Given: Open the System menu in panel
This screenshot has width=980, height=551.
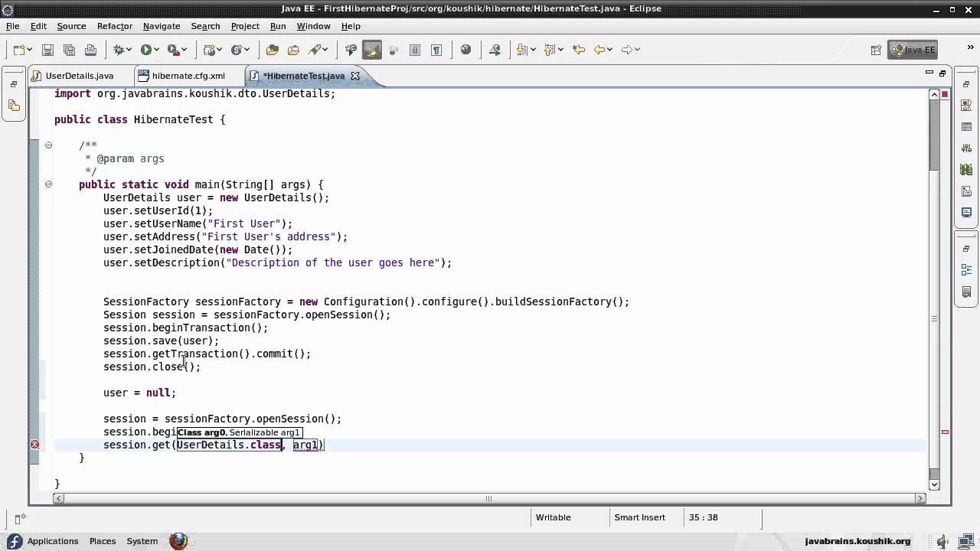Looking at the screenshot, I should point(142,541).
